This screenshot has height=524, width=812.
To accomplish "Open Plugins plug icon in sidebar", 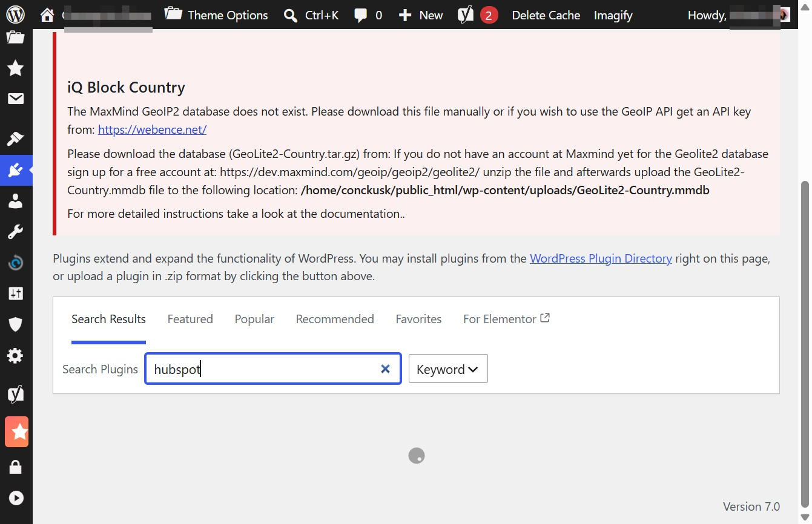I will coord(16,171).
